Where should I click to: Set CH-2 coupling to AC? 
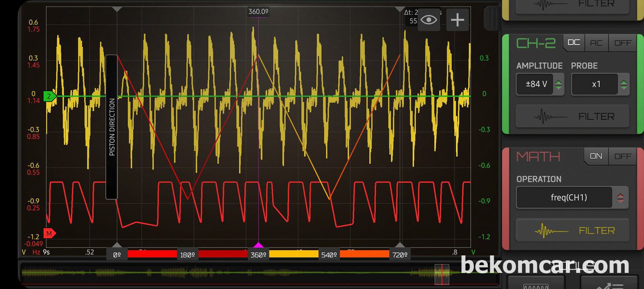597,42
